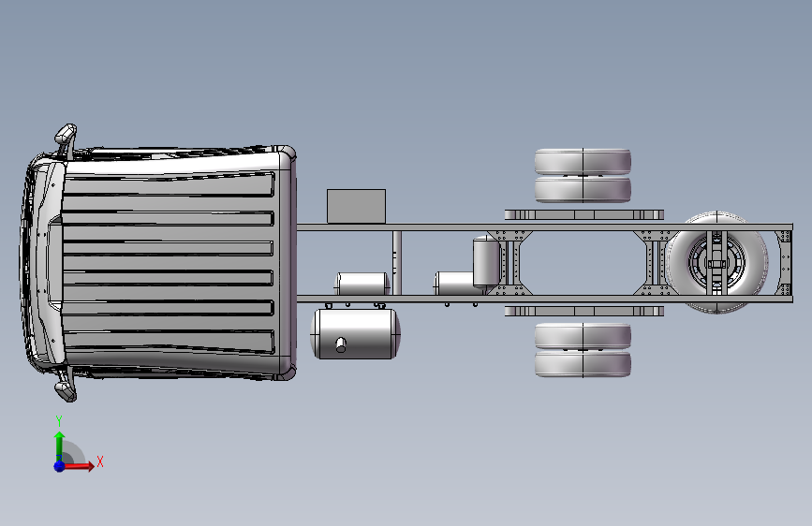Image resolution: width=812 pixels, height=526 pixels.
Task: Click the blue Z axis origin ball
Action: [x=60, y=466]
